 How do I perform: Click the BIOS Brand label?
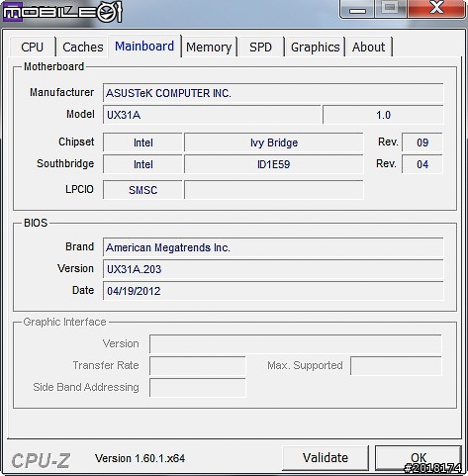79,246
